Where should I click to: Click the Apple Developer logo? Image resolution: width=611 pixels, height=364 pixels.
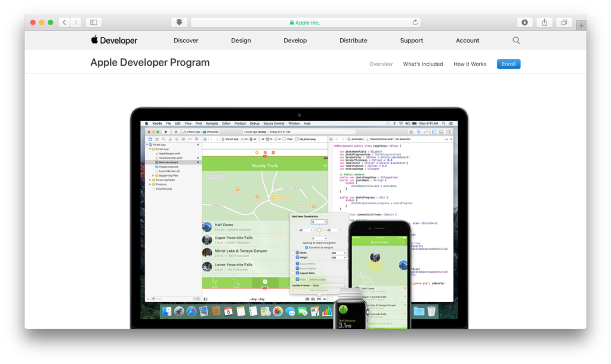pyautogui.click(x=114, y=40)
